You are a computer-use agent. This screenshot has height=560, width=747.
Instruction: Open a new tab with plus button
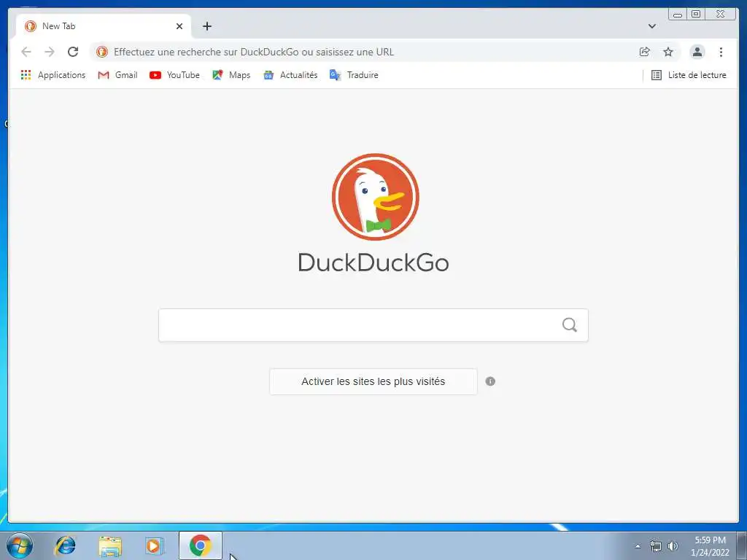coord(206,26)
